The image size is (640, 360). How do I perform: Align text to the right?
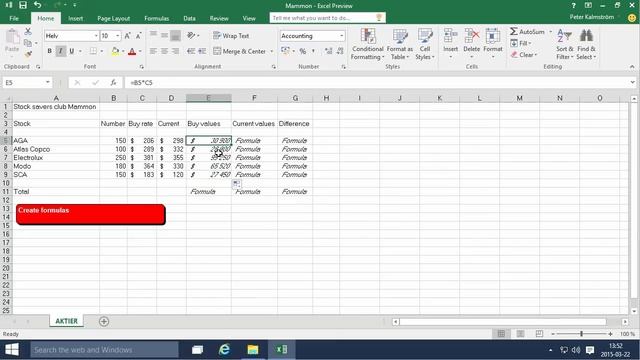pos(176,51)
